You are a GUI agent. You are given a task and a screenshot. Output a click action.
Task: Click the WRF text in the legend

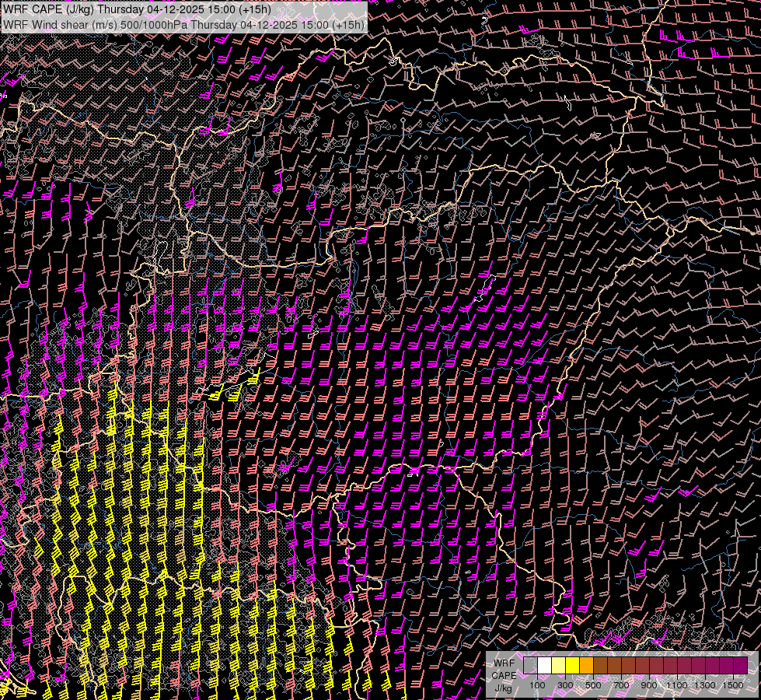pos(504,663)
